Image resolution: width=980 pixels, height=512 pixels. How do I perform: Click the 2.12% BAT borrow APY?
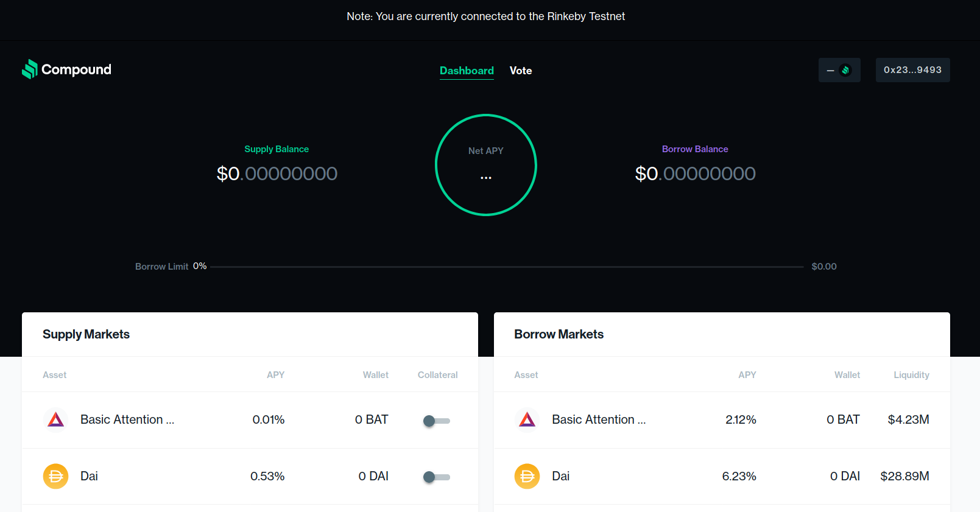pos(741,419)
